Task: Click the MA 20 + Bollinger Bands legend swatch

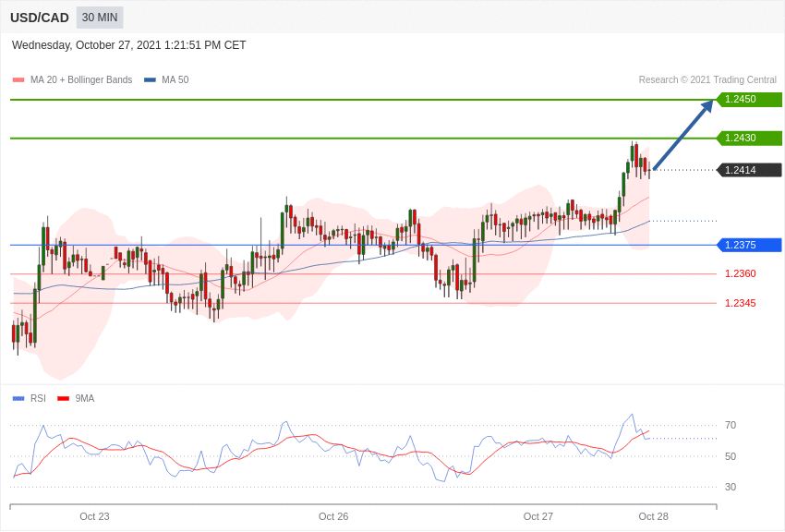Action: point(18,80)
